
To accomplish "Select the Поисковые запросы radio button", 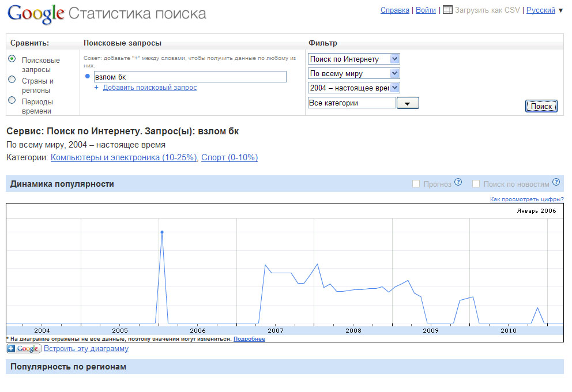I will [12, 58].
